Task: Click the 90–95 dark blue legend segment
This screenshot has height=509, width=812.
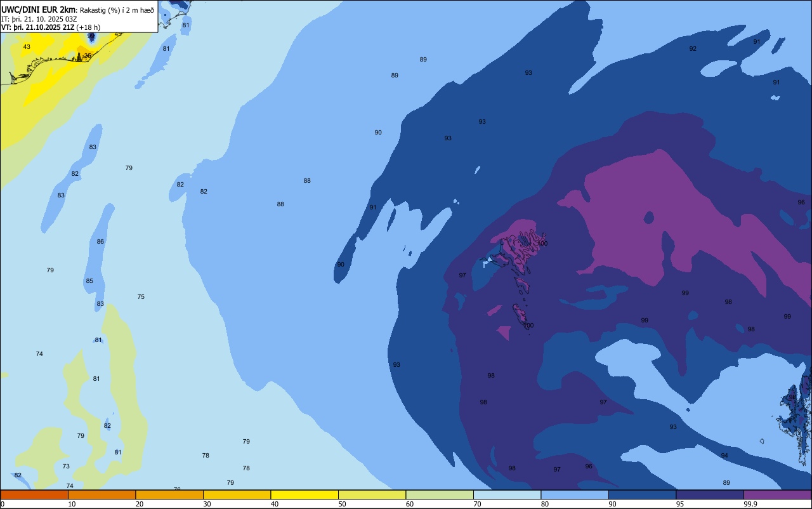Action: [642, 494]
